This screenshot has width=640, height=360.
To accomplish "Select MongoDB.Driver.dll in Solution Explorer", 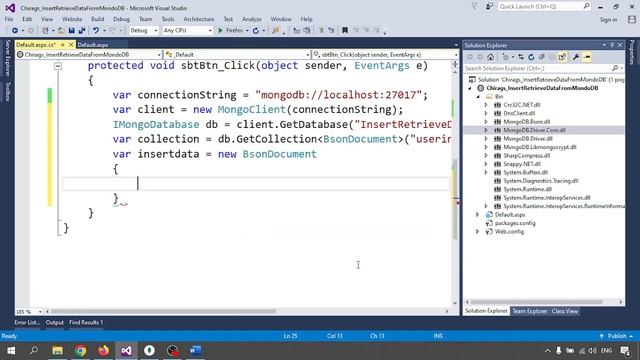I will pos(528,139).
